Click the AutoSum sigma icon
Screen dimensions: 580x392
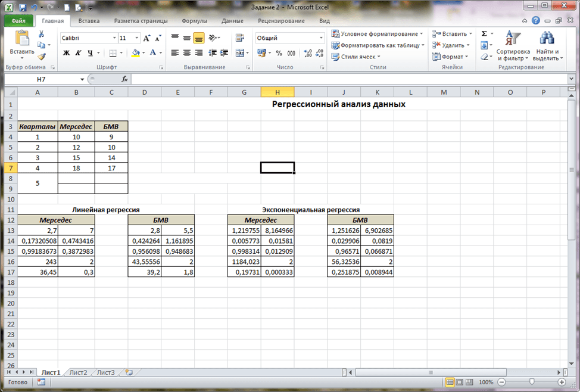tap(484, 34)
